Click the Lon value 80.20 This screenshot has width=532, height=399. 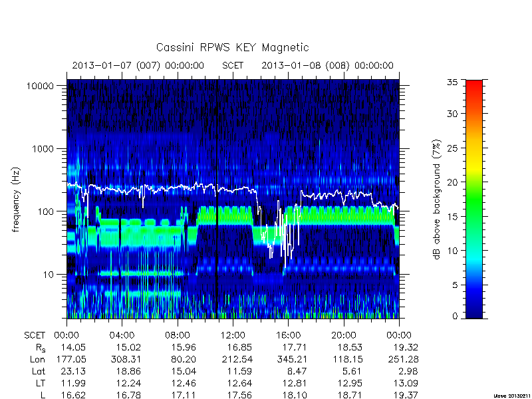pyautogui.click(x=184, y=359)
